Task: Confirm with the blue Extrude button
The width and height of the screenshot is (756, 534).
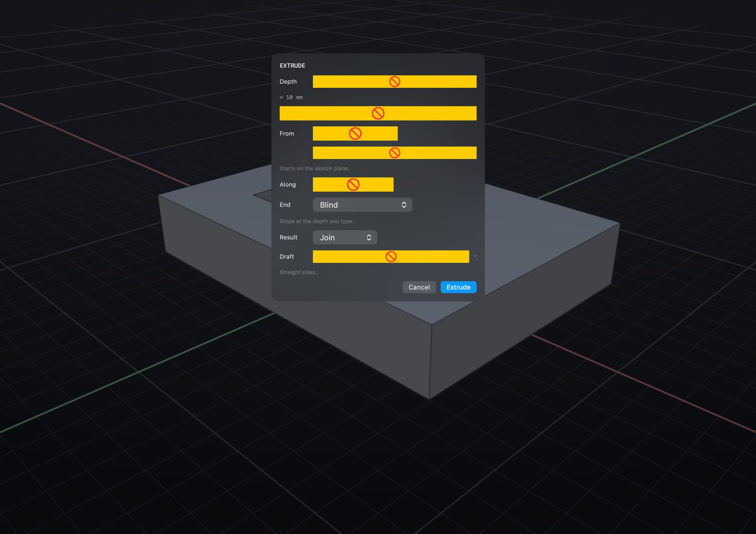Action: pyautogui.click(x=458, y=287)
